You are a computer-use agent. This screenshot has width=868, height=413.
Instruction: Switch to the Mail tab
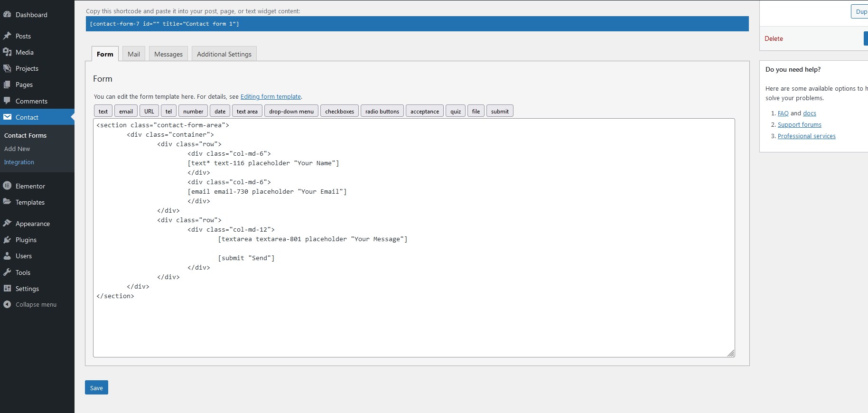click(x=134, y=54)
